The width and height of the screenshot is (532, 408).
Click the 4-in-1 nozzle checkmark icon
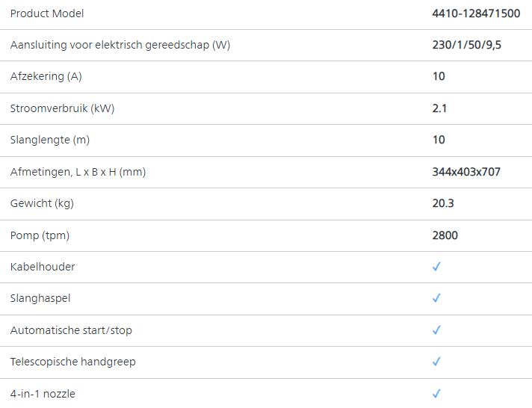pyautogui.click(x=436, y=393)
